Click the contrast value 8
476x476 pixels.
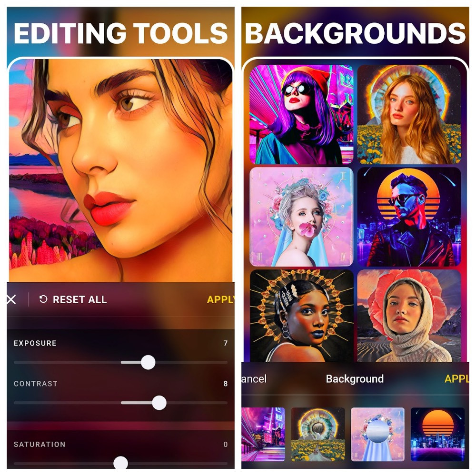tap(226, 384)
